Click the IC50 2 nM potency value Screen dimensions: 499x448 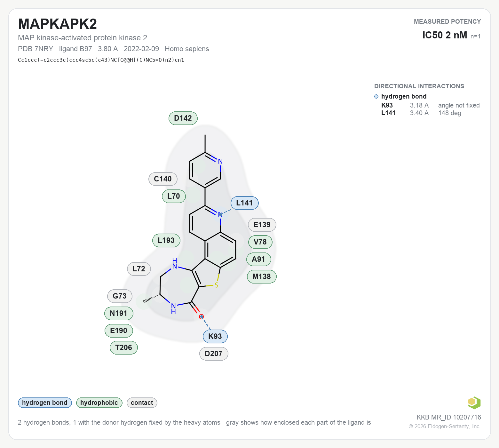445,35
